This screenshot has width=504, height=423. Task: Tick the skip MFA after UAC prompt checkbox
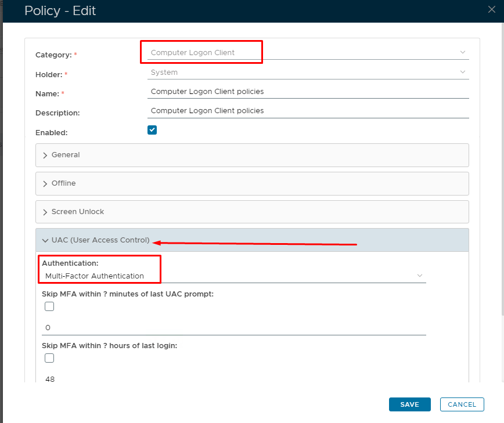[49, 306]
